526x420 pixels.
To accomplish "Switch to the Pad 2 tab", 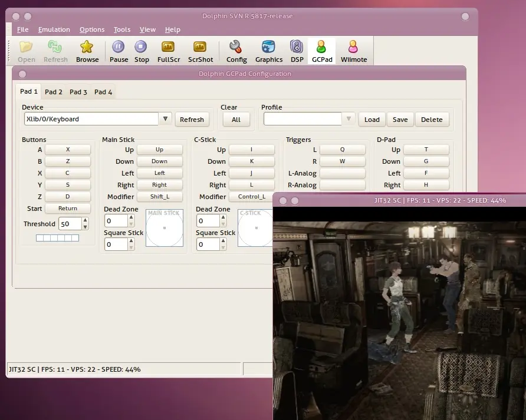I will click(x=53, y=92).
